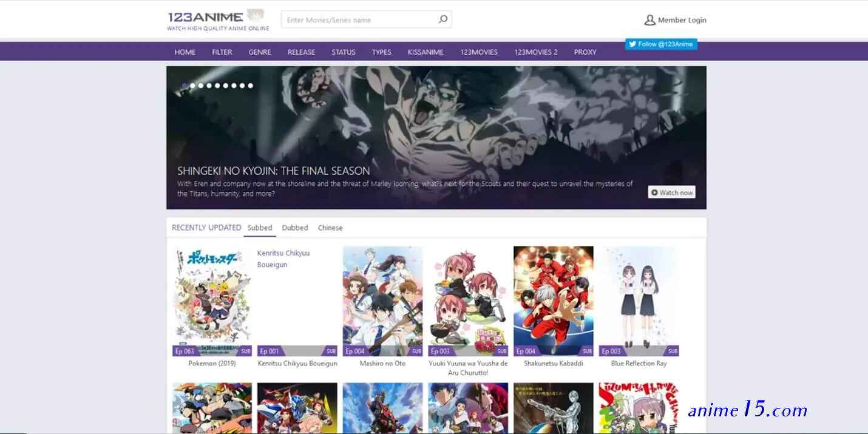Click the Attack on Titan banner image

pos(436,138)
